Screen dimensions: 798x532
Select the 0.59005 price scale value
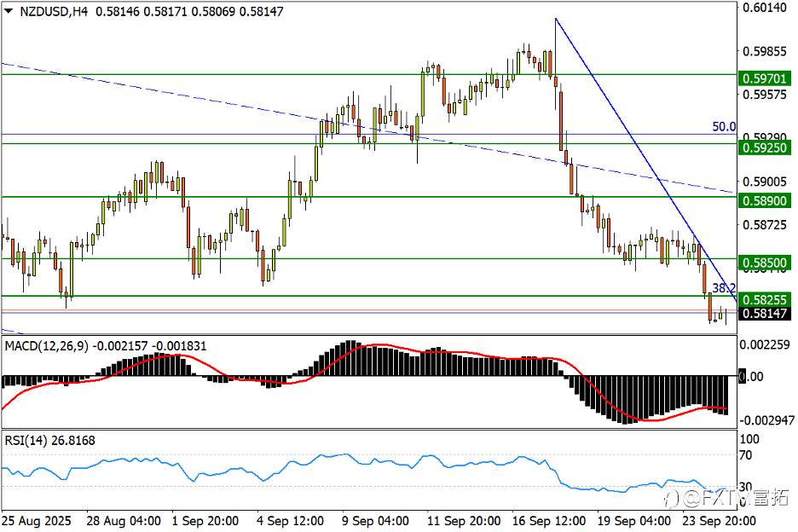pos(765,182)
